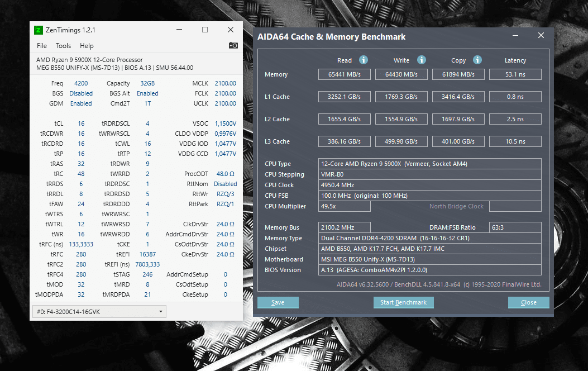The width and height of the screenshot is (588, 371).
Task: Click the L1 Cache read value 3252.1 GB/s
Action: [344, 97]
